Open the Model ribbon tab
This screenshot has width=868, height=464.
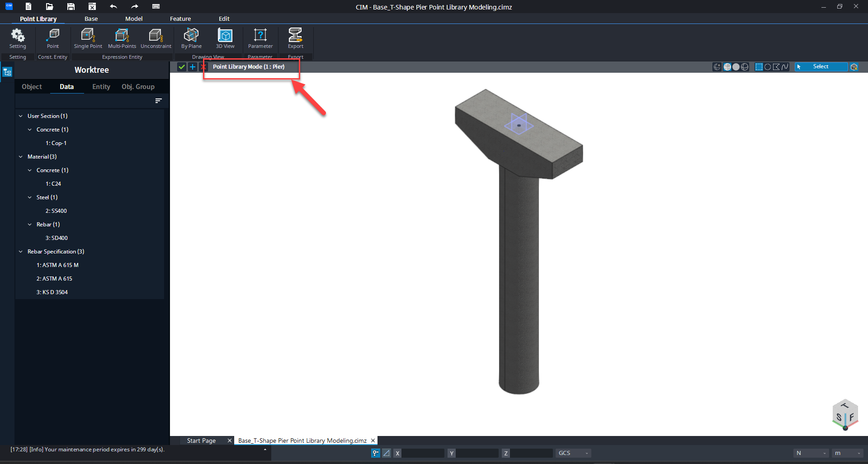pos(134,19)
